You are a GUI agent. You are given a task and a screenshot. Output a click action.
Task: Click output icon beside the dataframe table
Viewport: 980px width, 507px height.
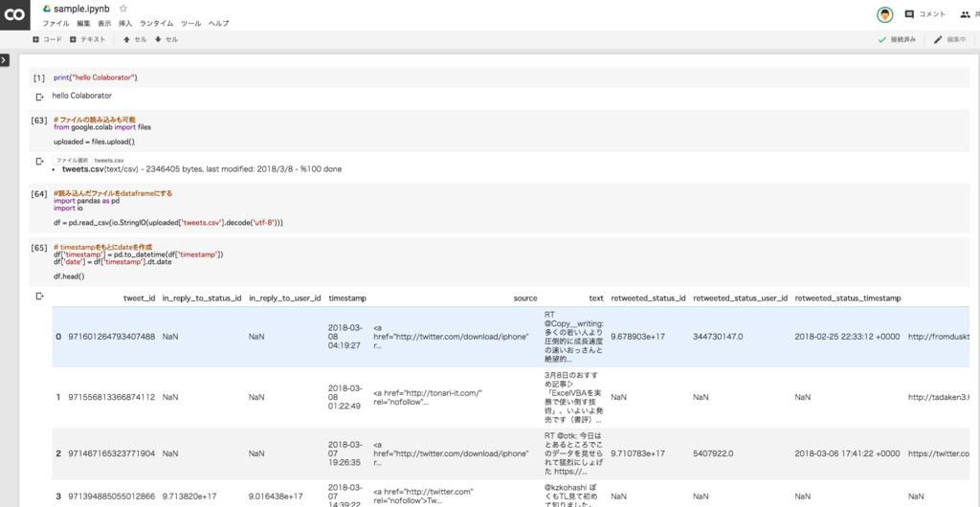[40, 296]
